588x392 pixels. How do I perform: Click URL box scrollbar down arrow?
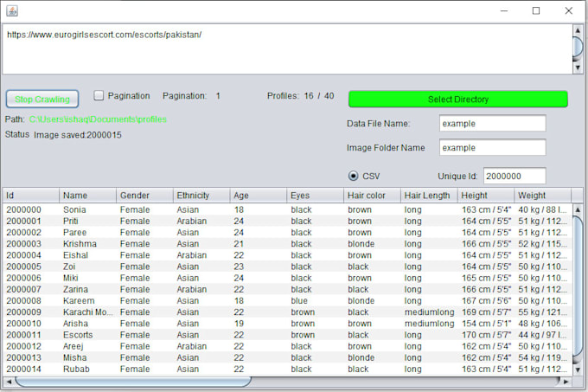578,67
